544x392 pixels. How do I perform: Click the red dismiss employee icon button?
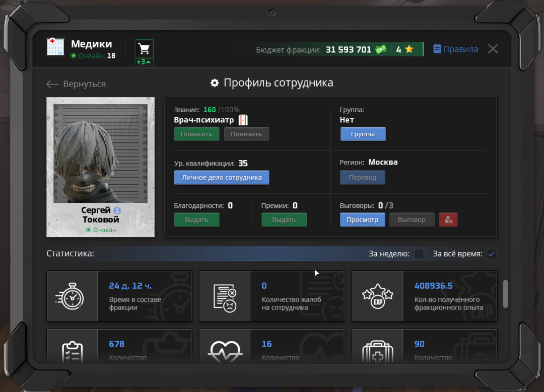[448, 220]
